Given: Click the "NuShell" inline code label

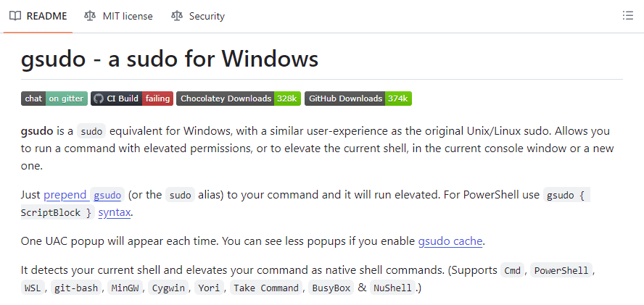Looking at the screenshot, I should [x=392, y=288].
